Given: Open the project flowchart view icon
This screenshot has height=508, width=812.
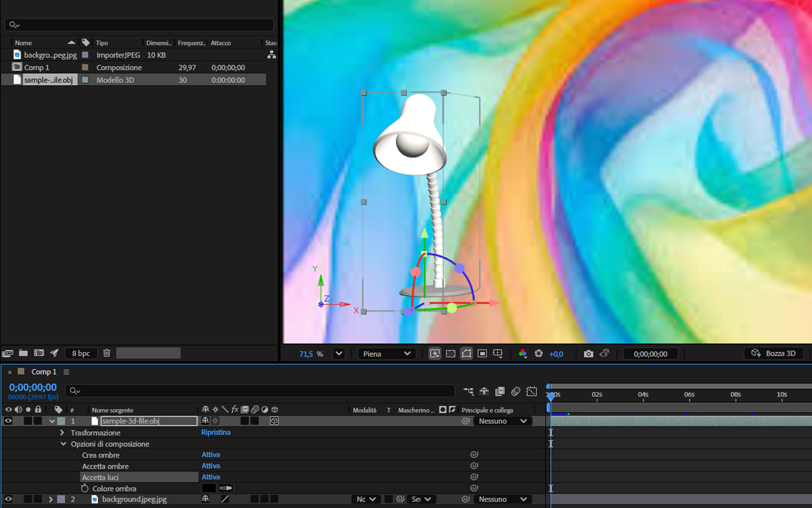Looking at the screenshot, I should (x=271, y=55).
